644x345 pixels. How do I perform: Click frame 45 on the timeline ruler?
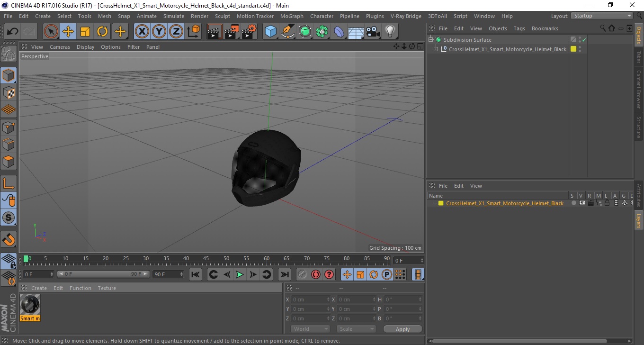pyautogui.click(x=206, y=259)
